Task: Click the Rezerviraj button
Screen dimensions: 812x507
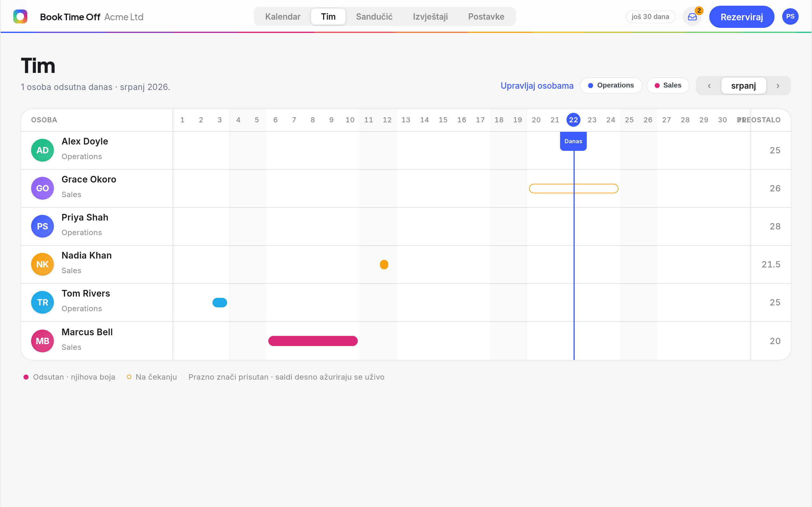Action: pyautogui.click(x=742, y=17)
